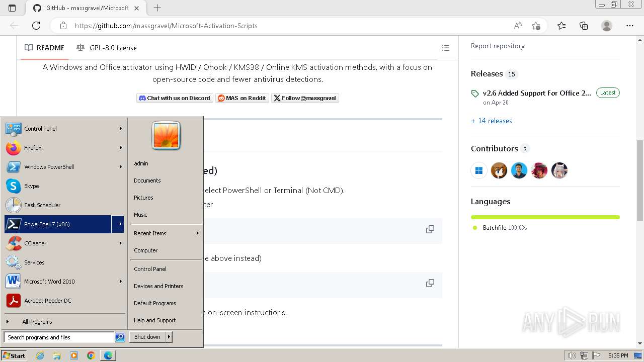Click the Microsoft Edge taskbar icon

108,355
